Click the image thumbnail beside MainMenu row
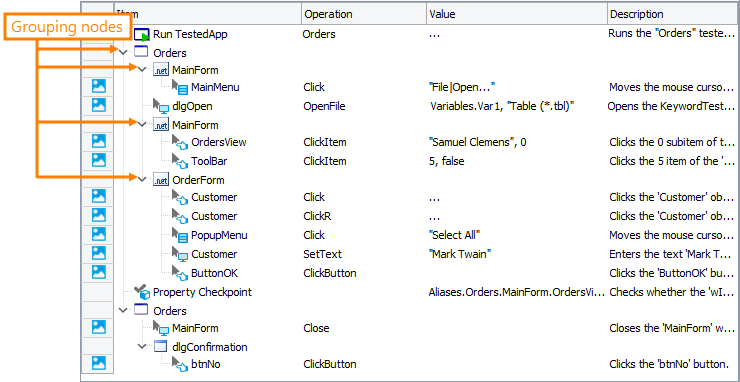The image size is (740, 382). 99,86
